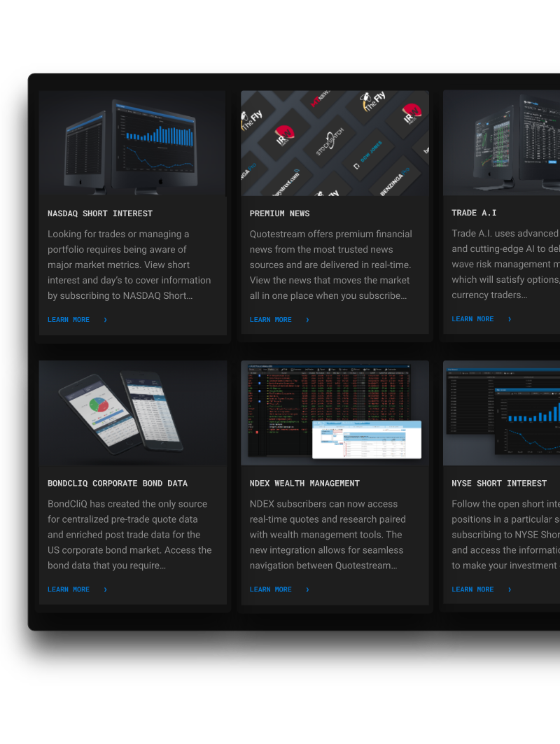Open the Premium News logos image
This screenshot has width=560, height=744.
pyautogui.click(x=335, y=143)
